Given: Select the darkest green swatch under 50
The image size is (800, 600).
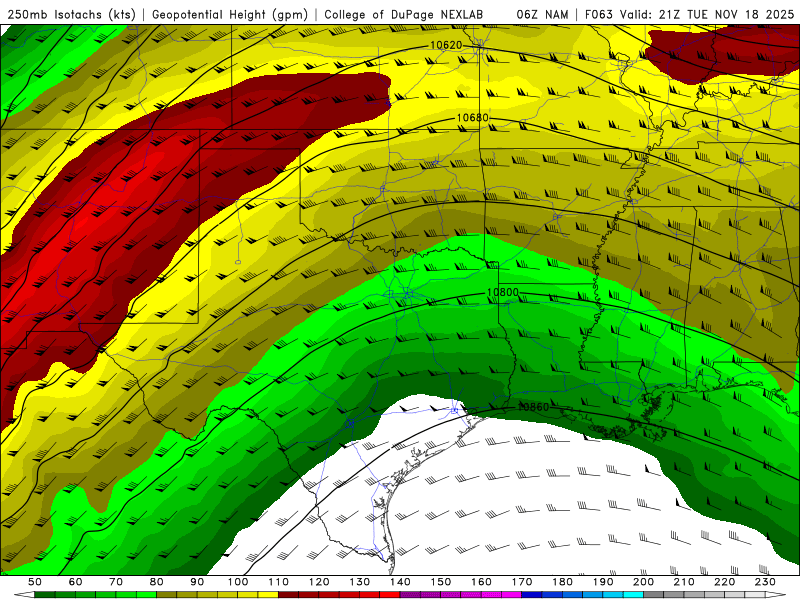Looking at the screenshot, I should point(44,595).
